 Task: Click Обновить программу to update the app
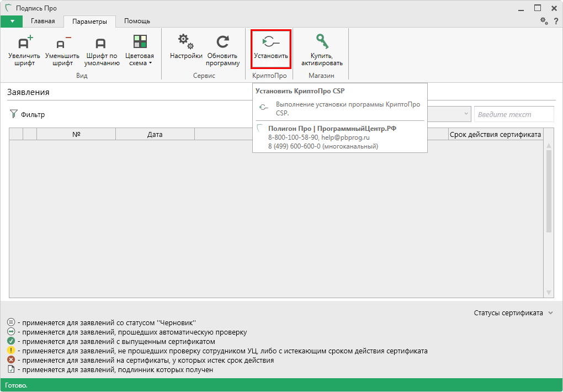(x=222, y=50)
